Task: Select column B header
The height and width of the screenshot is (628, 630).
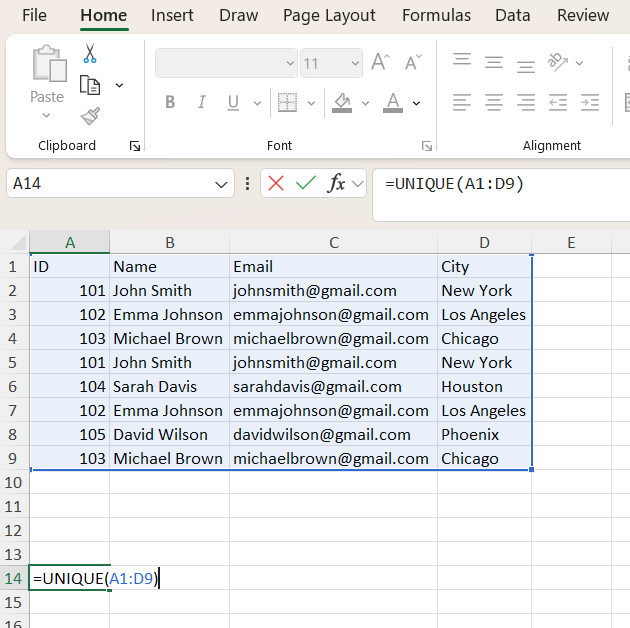Action: (170, 242)
